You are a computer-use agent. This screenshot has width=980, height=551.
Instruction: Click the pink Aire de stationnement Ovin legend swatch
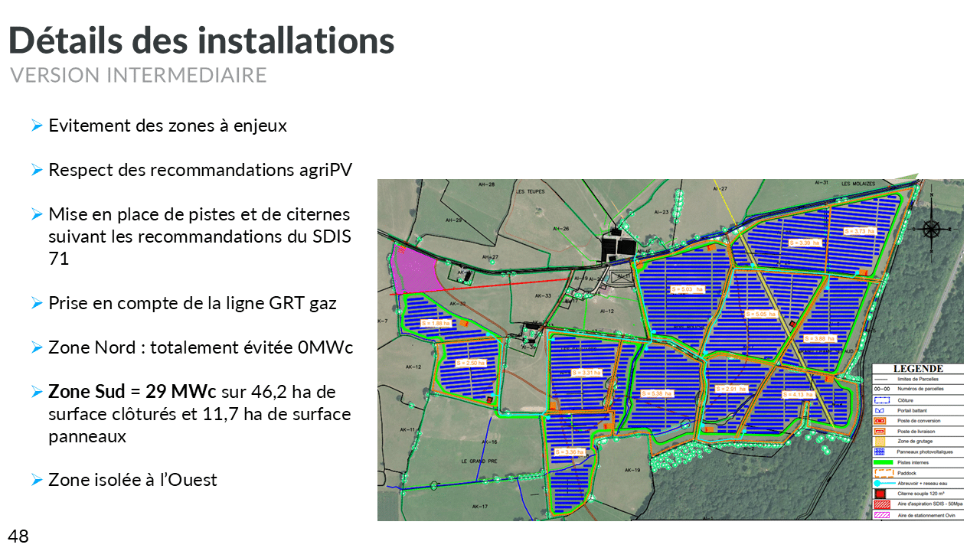pos(880,516)
